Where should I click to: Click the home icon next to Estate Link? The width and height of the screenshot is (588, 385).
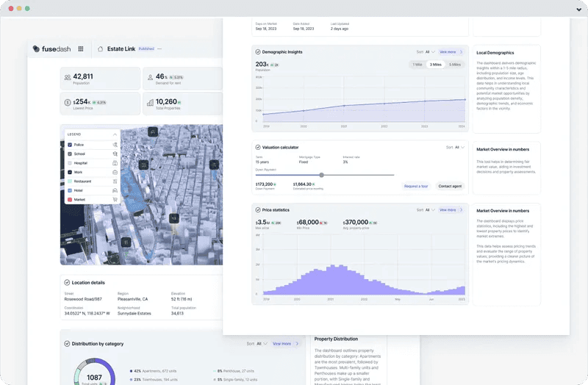coord(101,49)
